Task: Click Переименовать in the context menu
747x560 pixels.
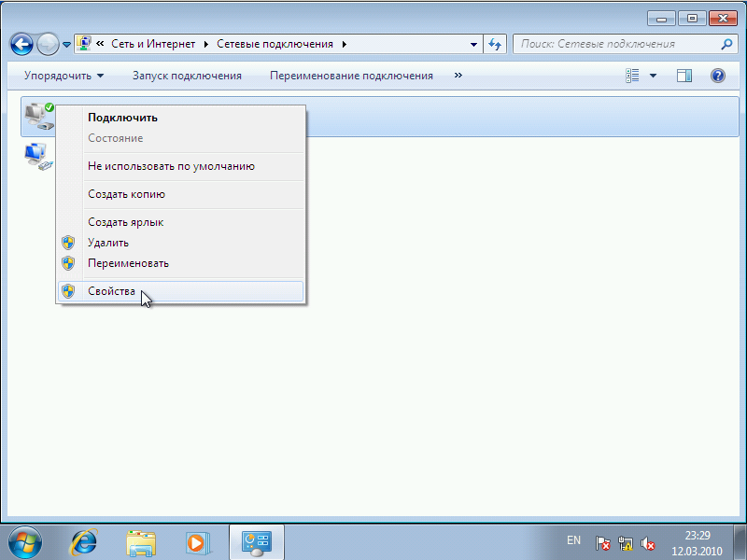Action: click(x=128, y=263)
